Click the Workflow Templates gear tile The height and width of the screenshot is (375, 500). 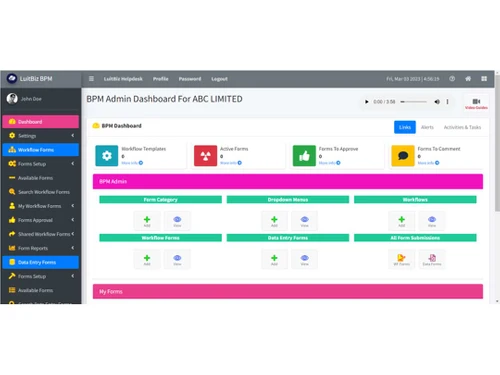coord(107,156)
